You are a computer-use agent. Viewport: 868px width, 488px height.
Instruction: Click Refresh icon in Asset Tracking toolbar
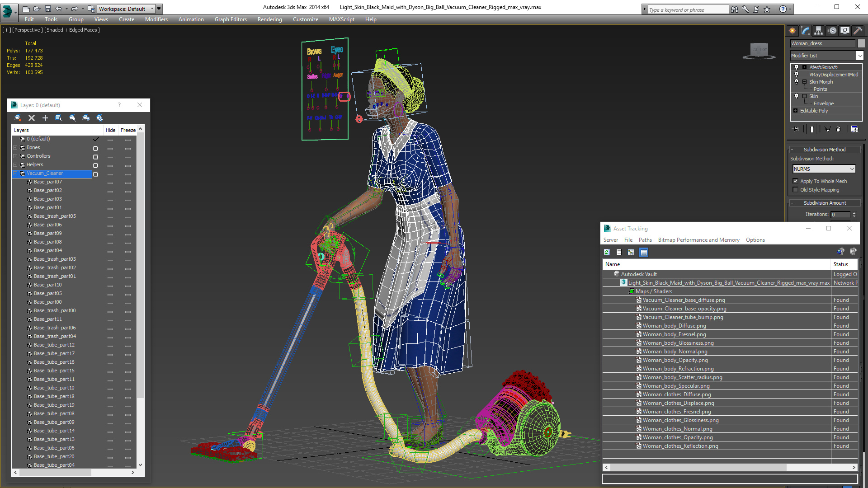coord(607,252)
